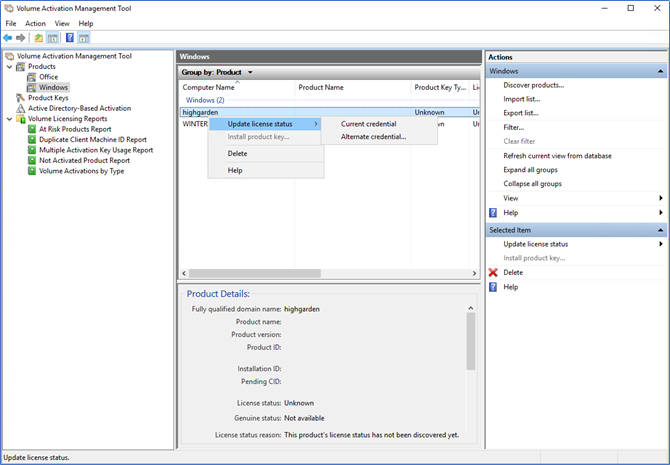Toggle the Show/Hide Action Pane toolbar icon
Screen dimensions: 670x465
pos(84,38)
